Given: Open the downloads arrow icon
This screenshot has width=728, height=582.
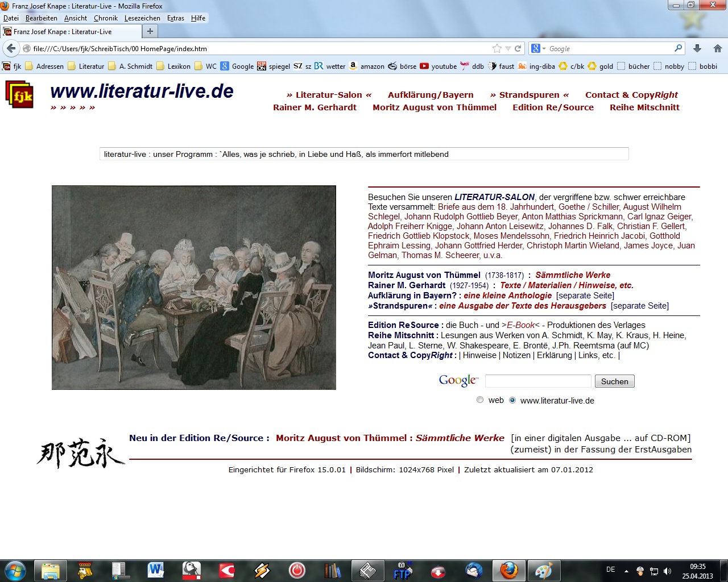Looking at the screenshot, I should coord(697,48).
